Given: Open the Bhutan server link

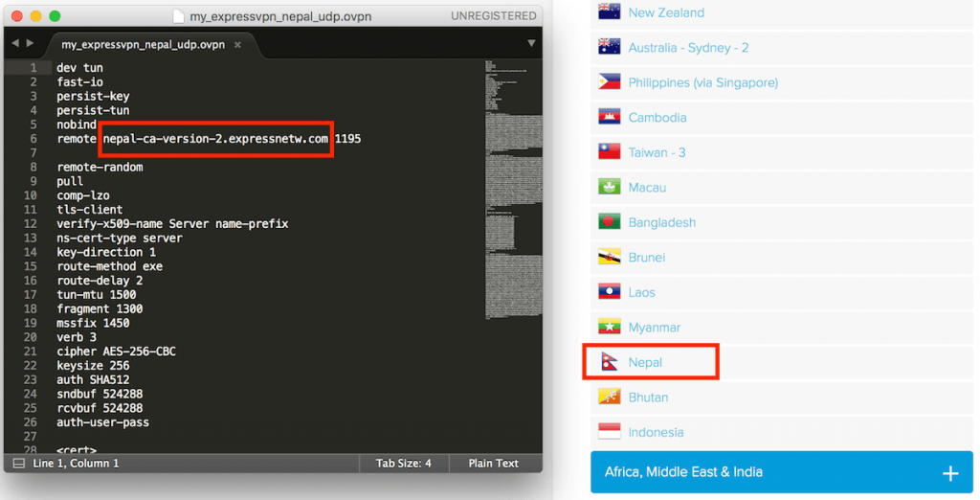Looking at the screenshot, I should (x=648, y=398).
